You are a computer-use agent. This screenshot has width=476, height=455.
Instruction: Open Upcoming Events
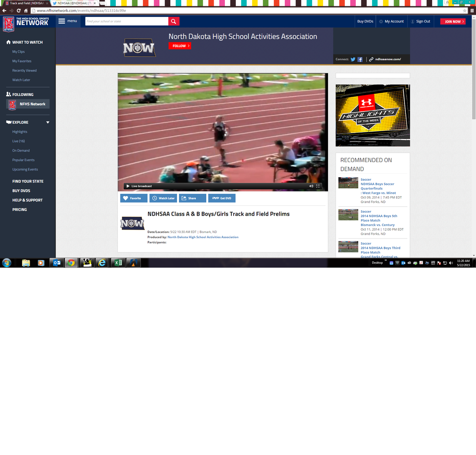click(25, 170)
